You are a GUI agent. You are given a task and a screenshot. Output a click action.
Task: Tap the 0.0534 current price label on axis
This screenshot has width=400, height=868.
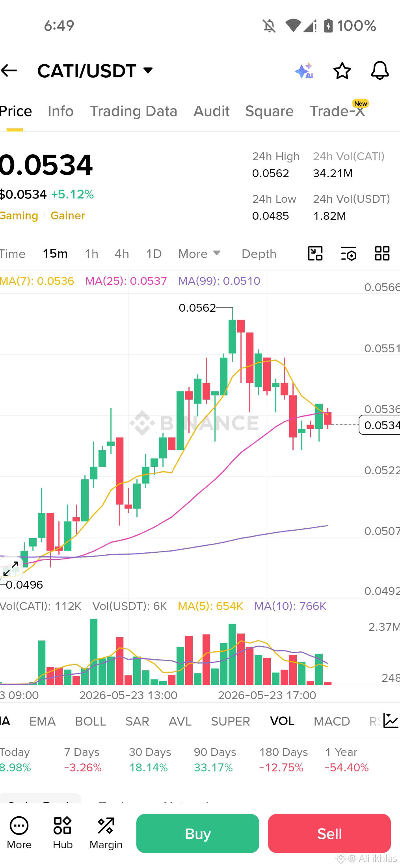(380, 425)
